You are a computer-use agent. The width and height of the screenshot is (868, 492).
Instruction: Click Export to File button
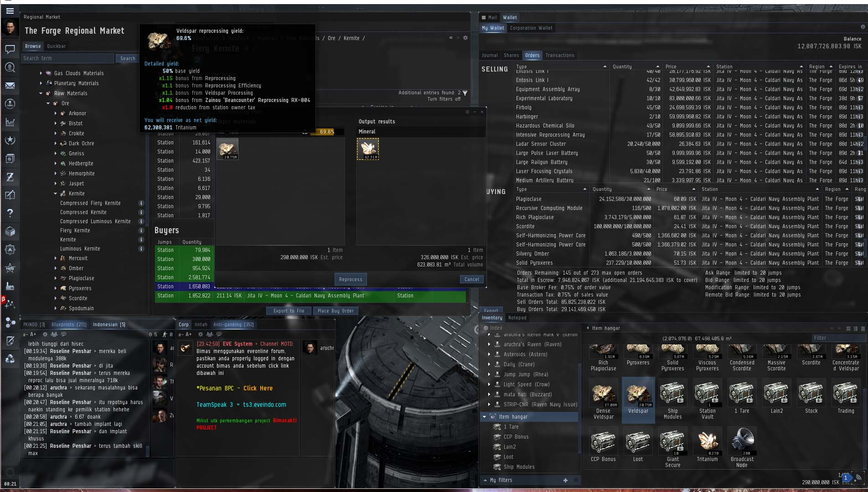point(289,311)
